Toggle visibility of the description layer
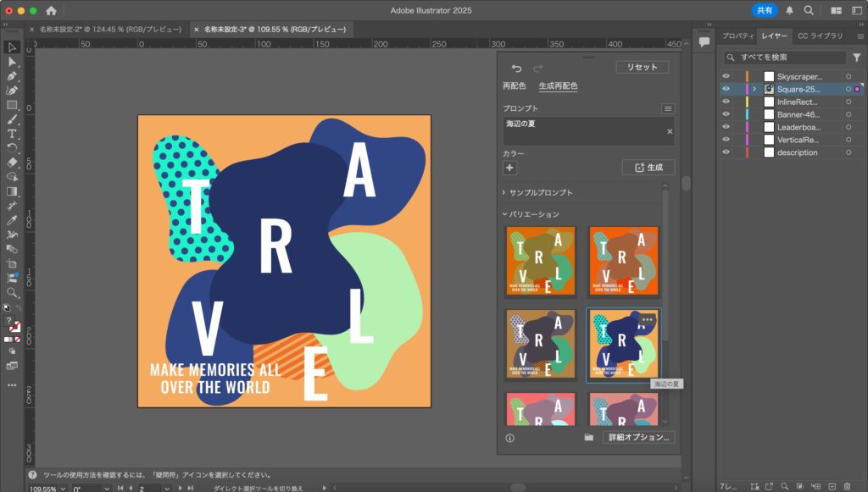The width and height of the screenshot is (868, 492). 726,152
